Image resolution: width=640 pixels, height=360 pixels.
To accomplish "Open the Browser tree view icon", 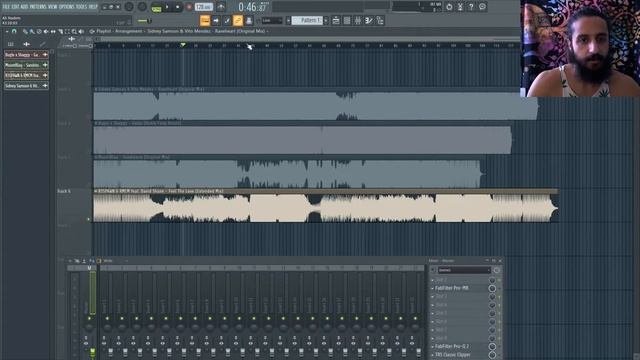I will point(380,20).
